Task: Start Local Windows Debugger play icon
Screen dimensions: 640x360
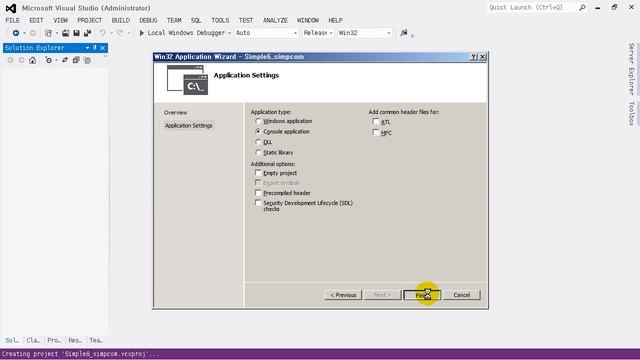Action: [x=142, y=33]
